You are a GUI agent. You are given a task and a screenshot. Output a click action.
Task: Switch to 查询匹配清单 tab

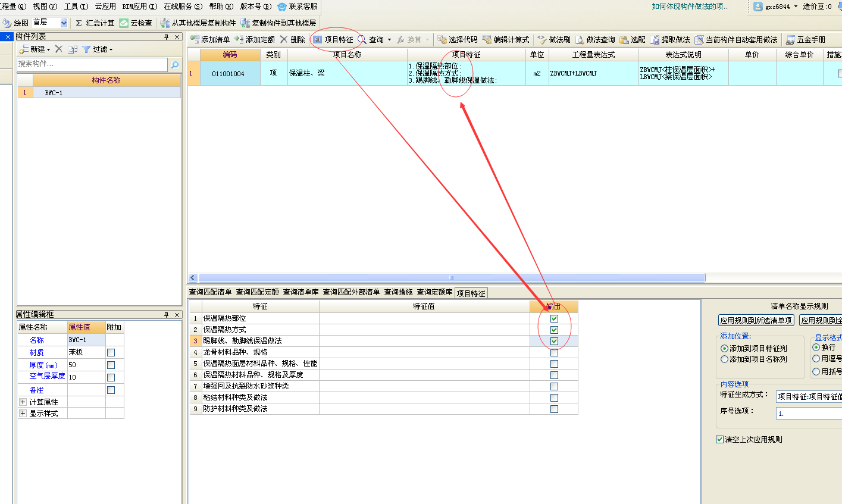(210, 292)
